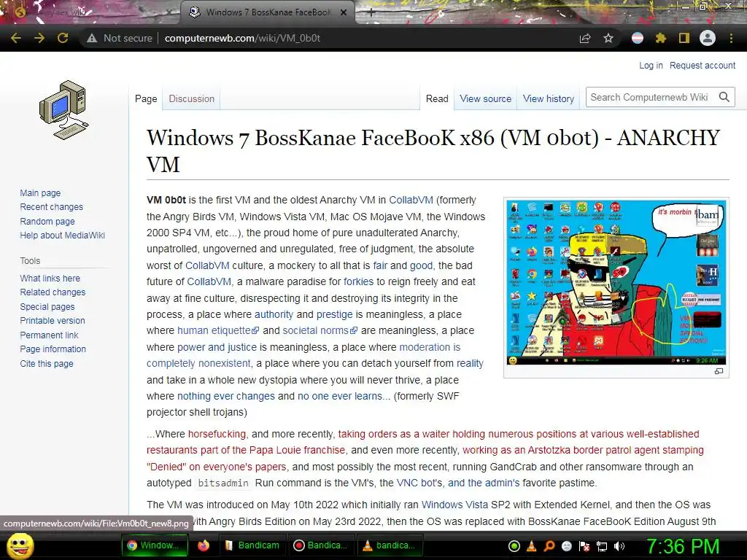Follow the Windows Vista link
The width and height of the screenshot is (747, 560).
tap(454, 505)
